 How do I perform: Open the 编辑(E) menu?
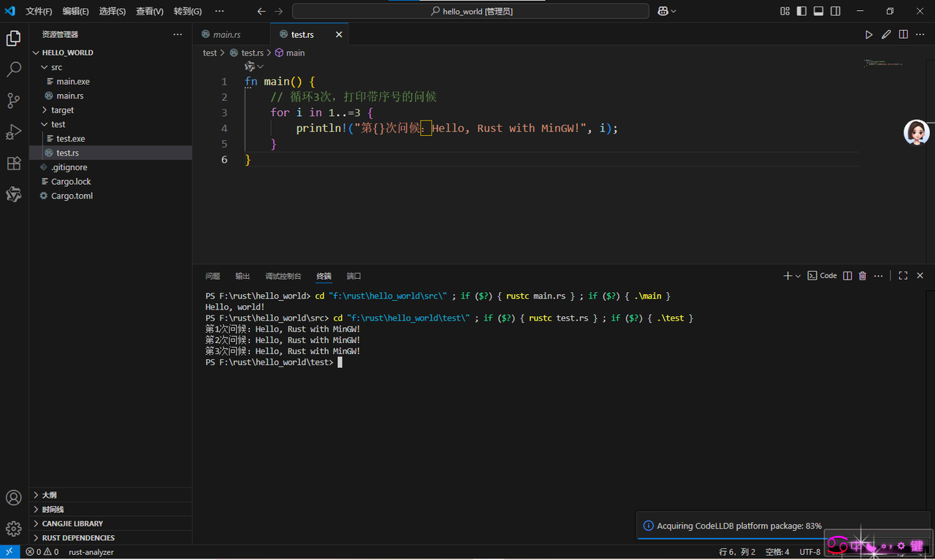click(75, 11)
